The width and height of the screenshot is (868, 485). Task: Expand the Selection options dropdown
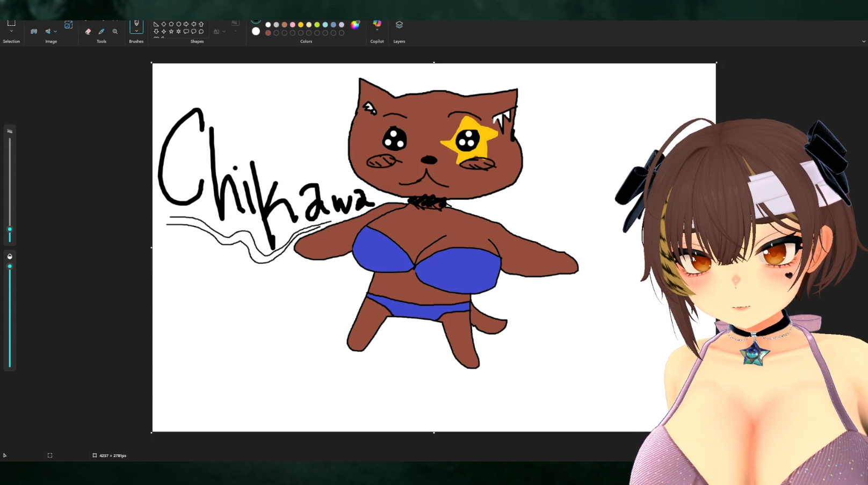(11, 31)
